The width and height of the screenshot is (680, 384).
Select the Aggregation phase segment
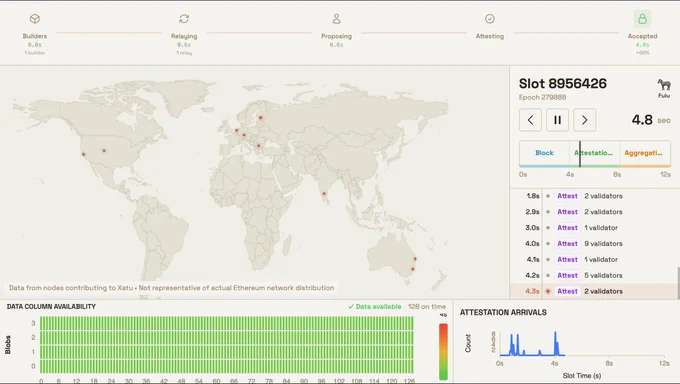coord(645,153)
